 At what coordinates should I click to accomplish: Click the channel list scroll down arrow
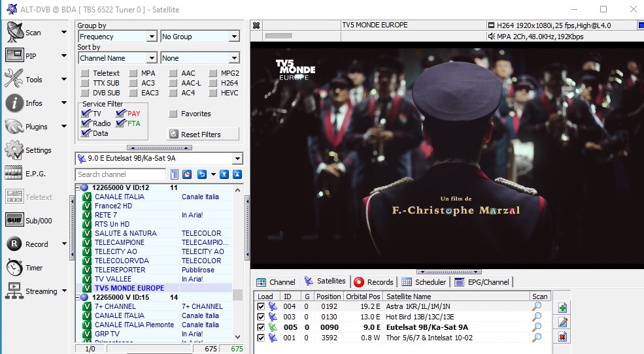point(238,337)
